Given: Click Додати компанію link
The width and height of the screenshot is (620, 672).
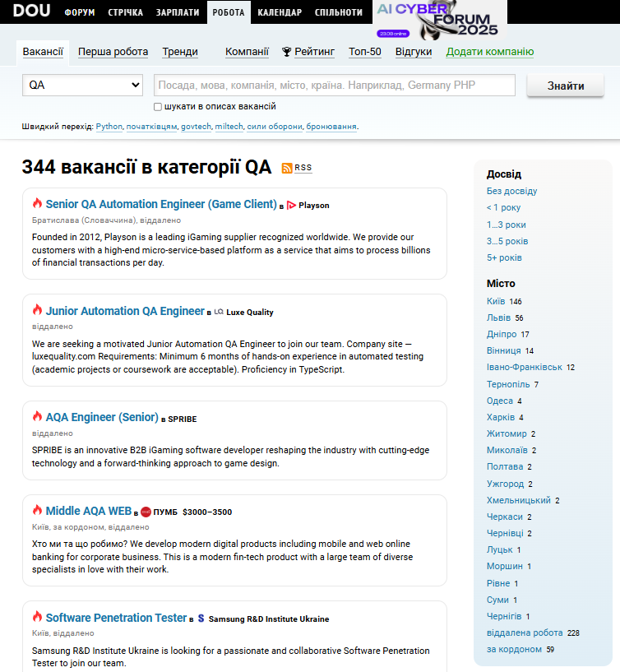Looking at the screenshot, I should 489,52.
